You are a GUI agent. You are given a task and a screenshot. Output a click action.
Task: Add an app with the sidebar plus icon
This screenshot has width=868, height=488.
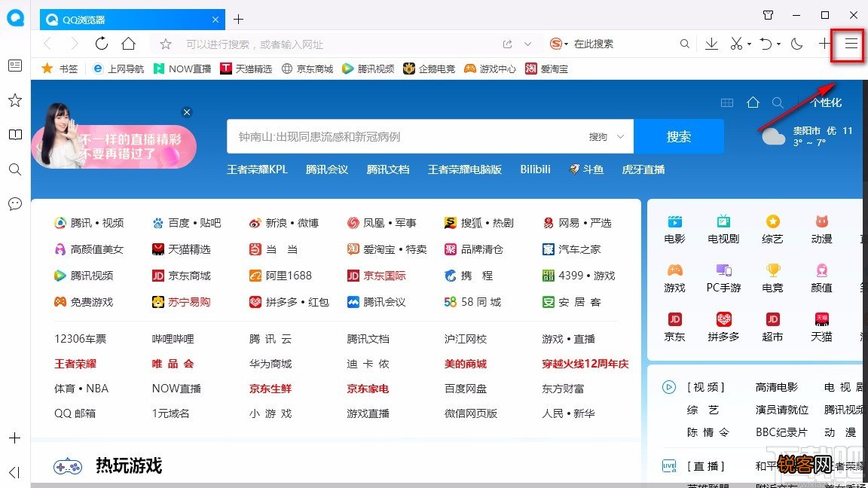click(15, 438)
